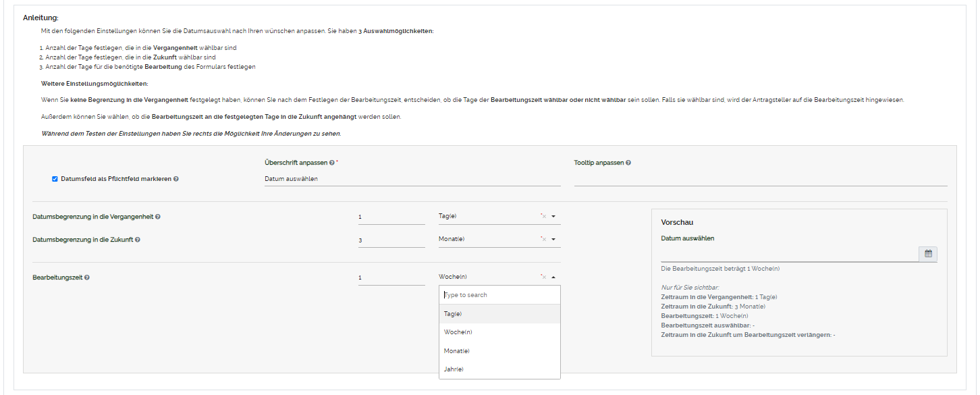Clear the Monat(e) unit selection
980x395 pixels.
pyautogui.click(x=543, y=240)
